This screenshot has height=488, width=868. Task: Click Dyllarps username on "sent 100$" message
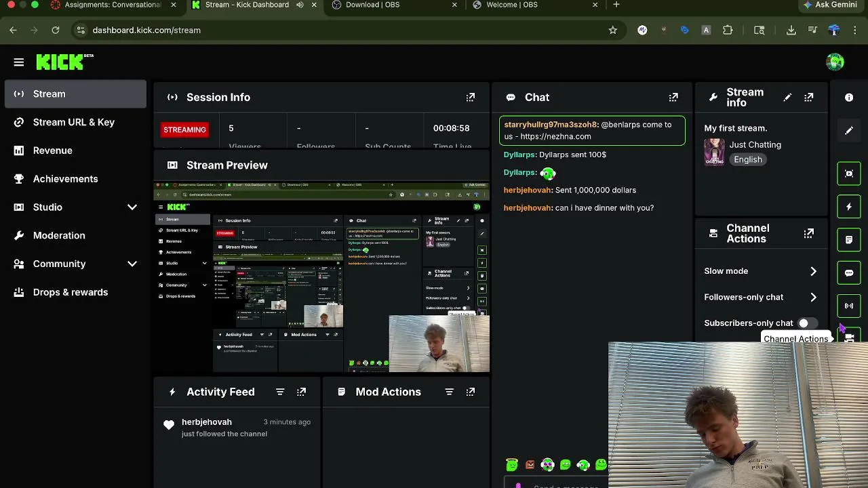(x=520, y=155)
